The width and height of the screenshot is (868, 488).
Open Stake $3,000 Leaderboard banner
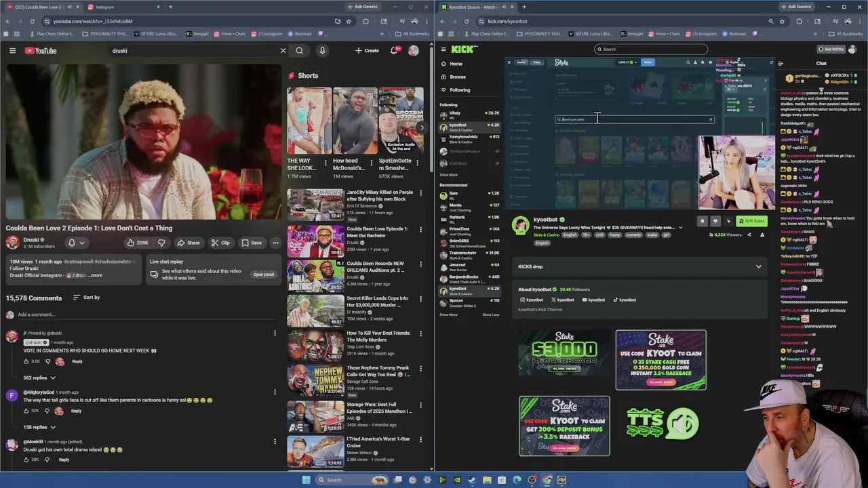(x=564, y=352)
